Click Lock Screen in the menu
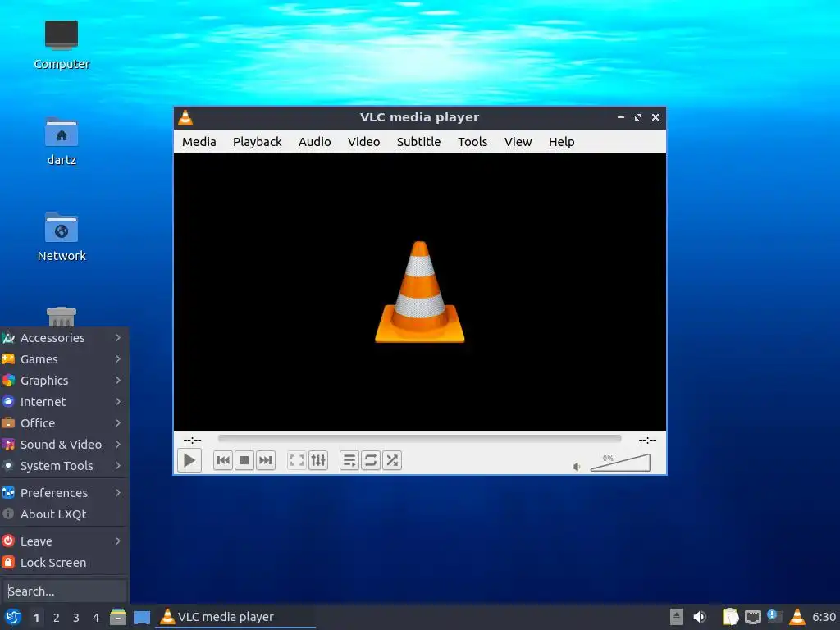Image resolution: width=840 pixels, height=630 pixels. pos(64,563)
